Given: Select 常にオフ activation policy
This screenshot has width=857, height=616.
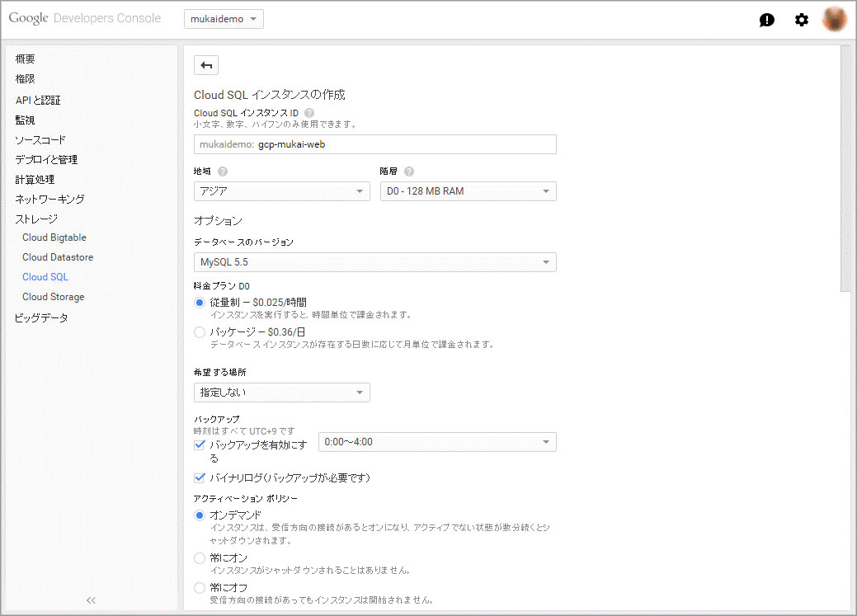Looking at the screenshot, I should (x=200, y=588).
